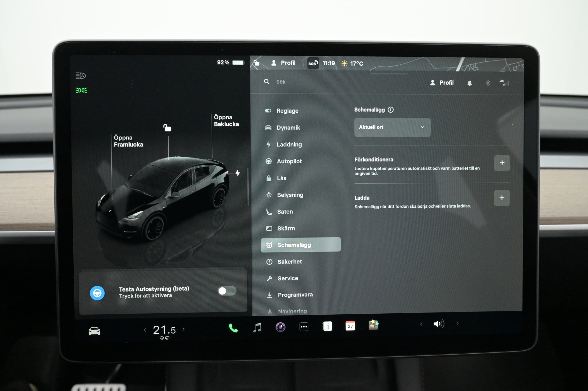This screenshot has height=391, width=588.
Task: Tap the sun weather 17°C indicator
Action: [352, 63]
